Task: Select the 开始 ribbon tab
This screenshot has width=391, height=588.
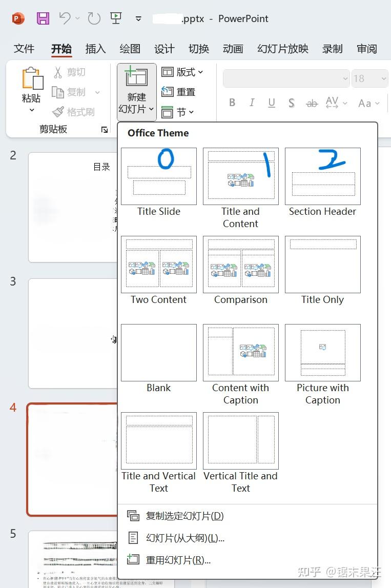Action: pos(61,49)
